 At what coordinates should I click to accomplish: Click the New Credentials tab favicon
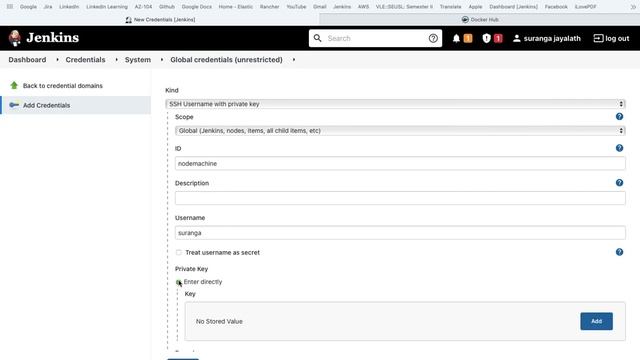point(129,20)
